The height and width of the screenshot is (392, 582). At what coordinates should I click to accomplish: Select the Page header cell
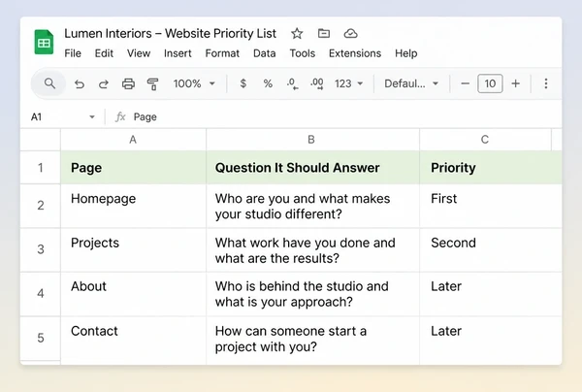point(133,168)
